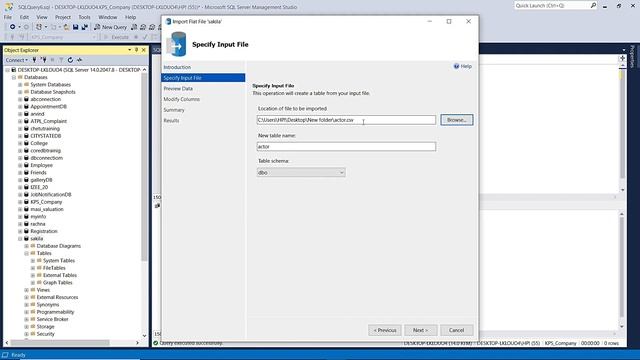Click the open file folder toolbar icon

pos(66,27)
